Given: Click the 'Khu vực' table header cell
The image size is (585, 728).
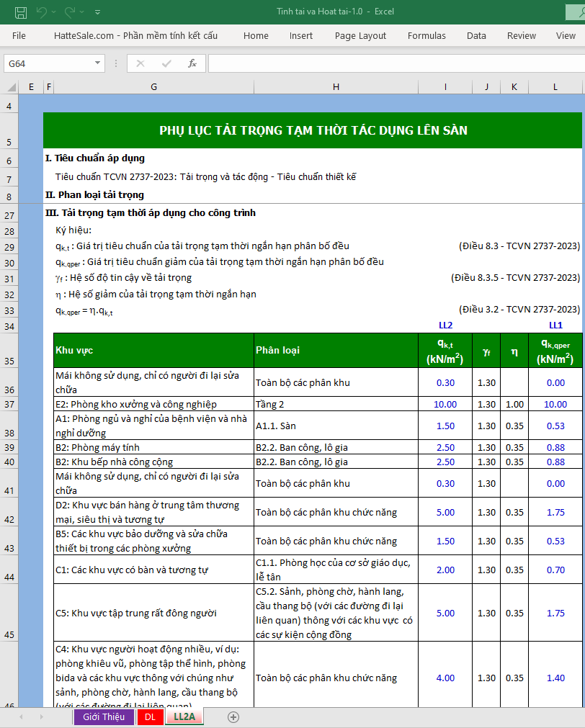Looking at the screenshot, I should [x=153, y=351].
